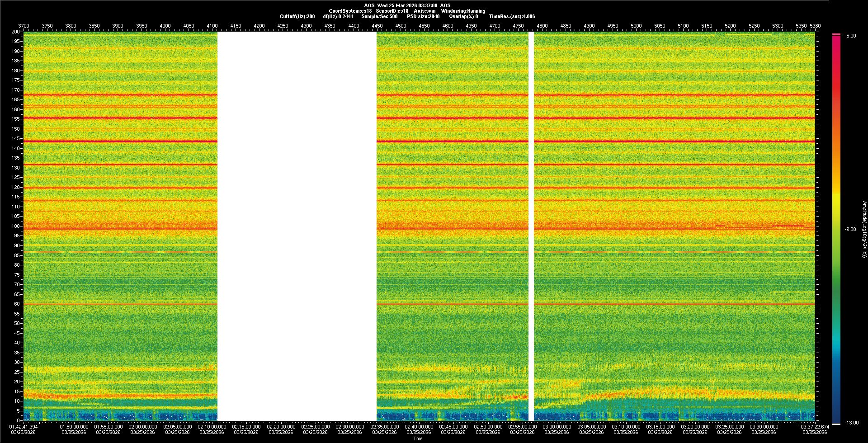Click the -5.00 colorbar maximum label
Screen dimensions: 868x443
coord(850,36)
